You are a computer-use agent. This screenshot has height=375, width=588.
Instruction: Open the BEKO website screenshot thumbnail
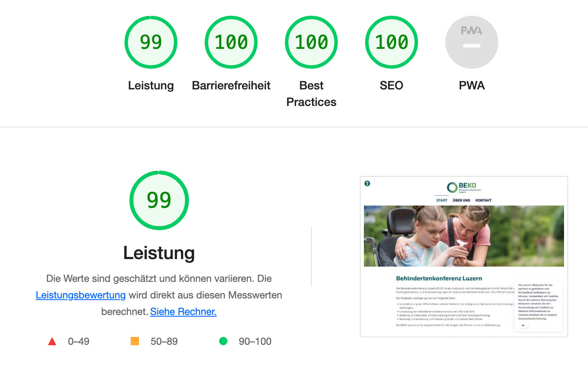click(464, 257)
